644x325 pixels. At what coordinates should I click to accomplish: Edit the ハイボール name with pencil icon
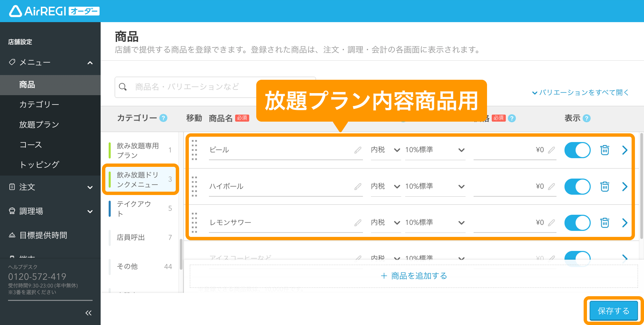tap(358, 187)
